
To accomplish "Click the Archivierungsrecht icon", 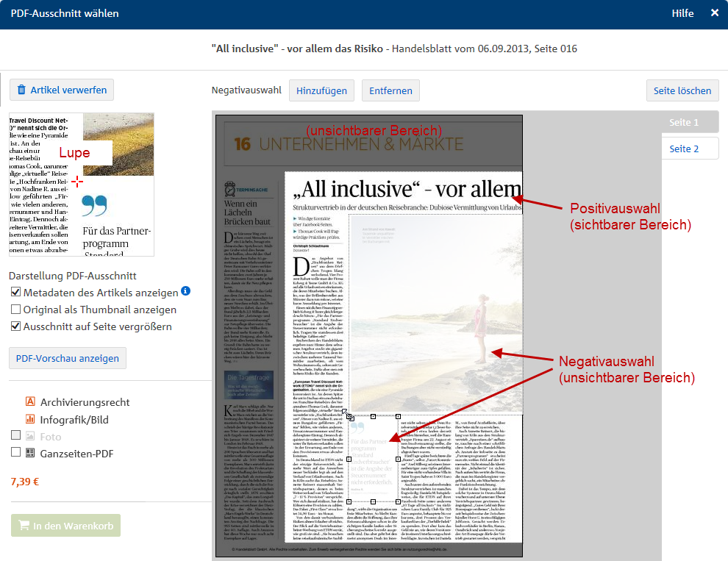I will click(30, 401).
